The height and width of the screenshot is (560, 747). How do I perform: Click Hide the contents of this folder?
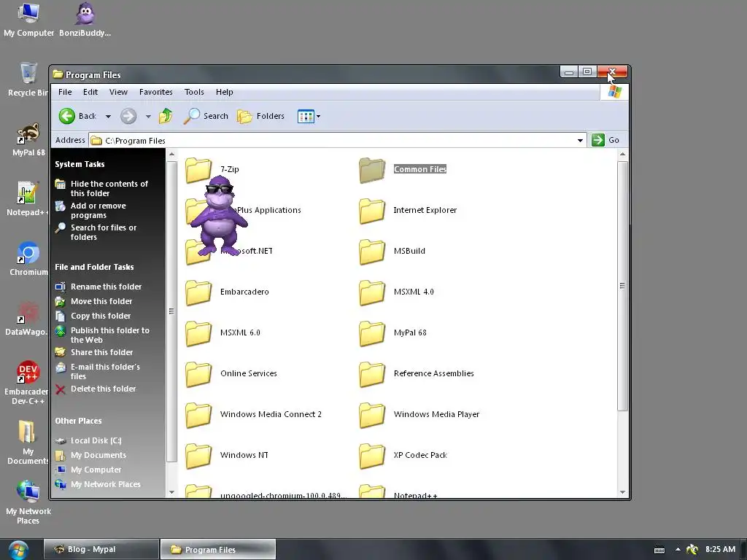pyautogui.click(x=109, y=189)
